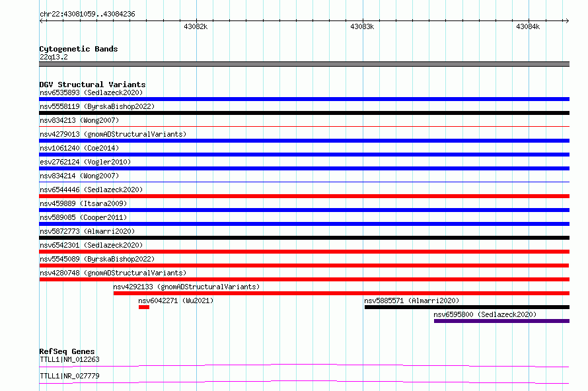
Task: Open nsv834214 (Wong2007) variant label
Action: pyautogui.click(x=79, y=176)
